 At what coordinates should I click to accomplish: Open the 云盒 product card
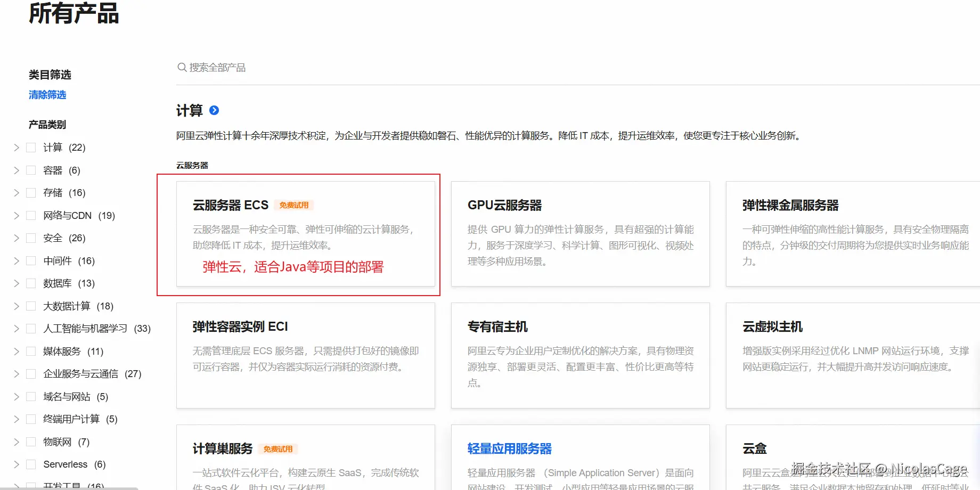[853, 458]
